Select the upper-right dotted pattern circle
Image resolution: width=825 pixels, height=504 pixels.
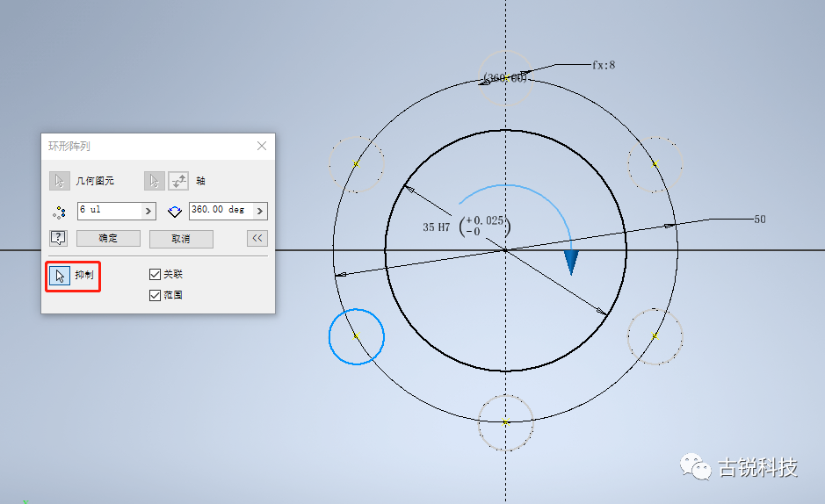tap(655, 164)
